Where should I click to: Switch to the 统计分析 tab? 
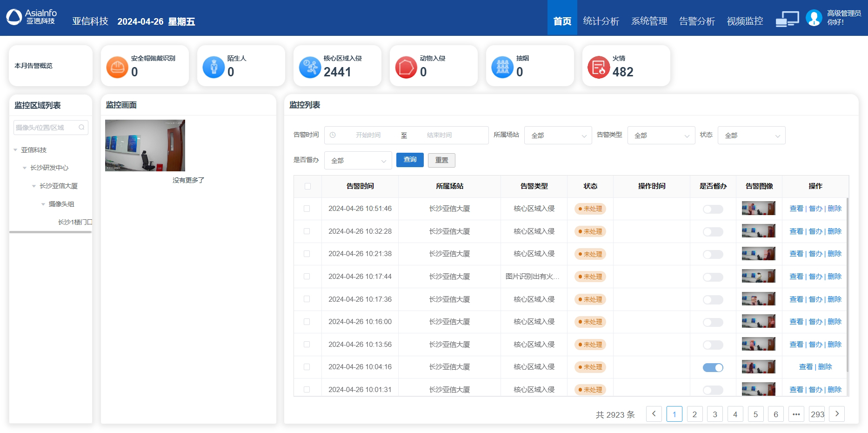(x=601, y=21)
